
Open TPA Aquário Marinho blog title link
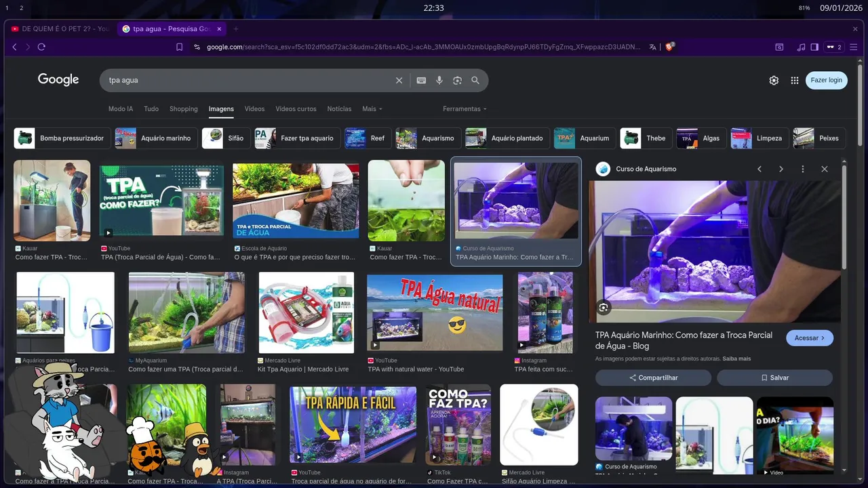(684, 340)
